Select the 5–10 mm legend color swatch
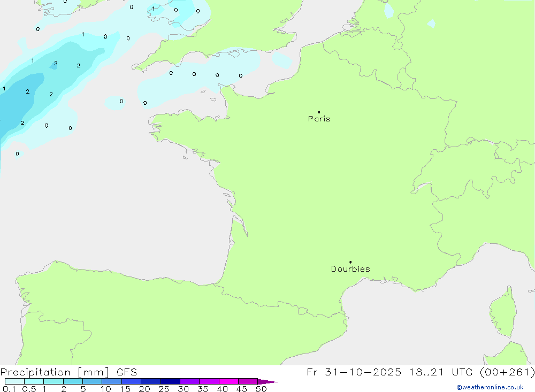The image size is (535, 392). click(x=93, y=381)
